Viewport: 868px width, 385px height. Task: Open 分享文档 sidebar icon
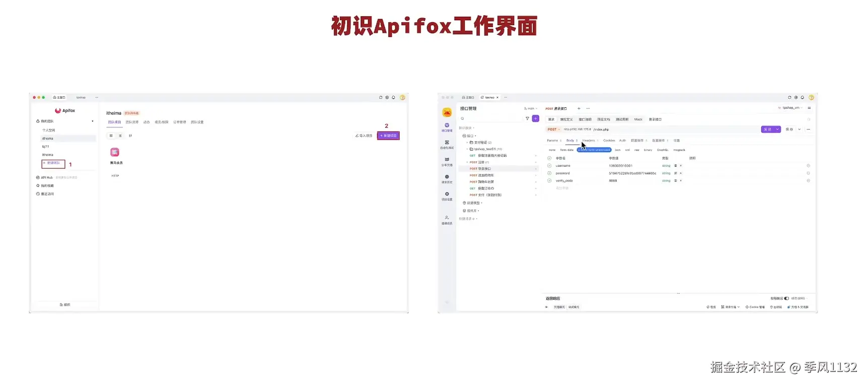point(447,162)
